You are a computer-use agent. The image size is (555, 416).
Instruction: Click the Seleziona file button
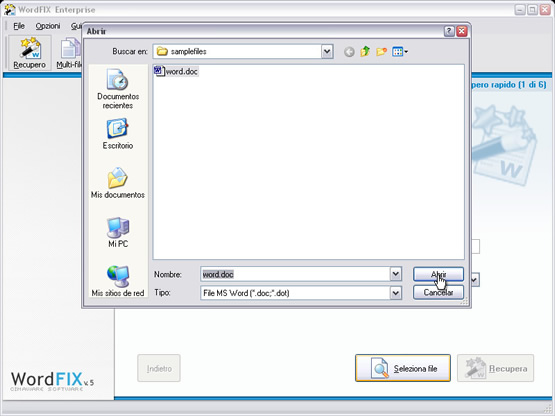[x=403, y=368]
